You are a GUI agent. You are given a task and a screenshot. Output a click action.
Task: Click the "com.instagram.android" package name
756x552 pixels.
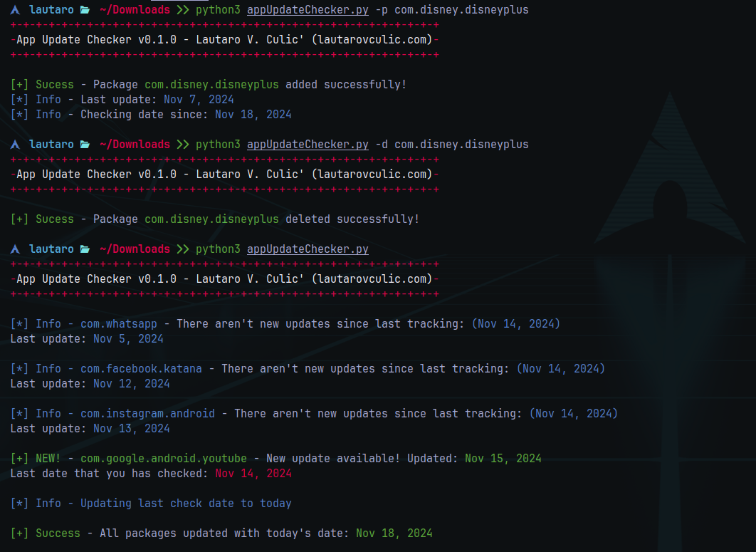pyautogui.click(x=147, y=414)
